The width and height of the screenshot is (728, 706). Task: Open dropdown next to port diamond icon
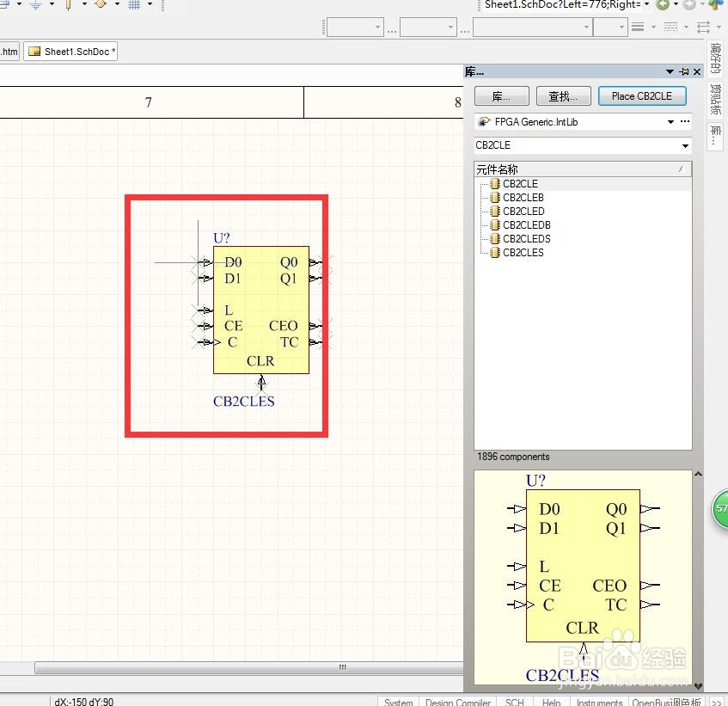tap(117, 3)
